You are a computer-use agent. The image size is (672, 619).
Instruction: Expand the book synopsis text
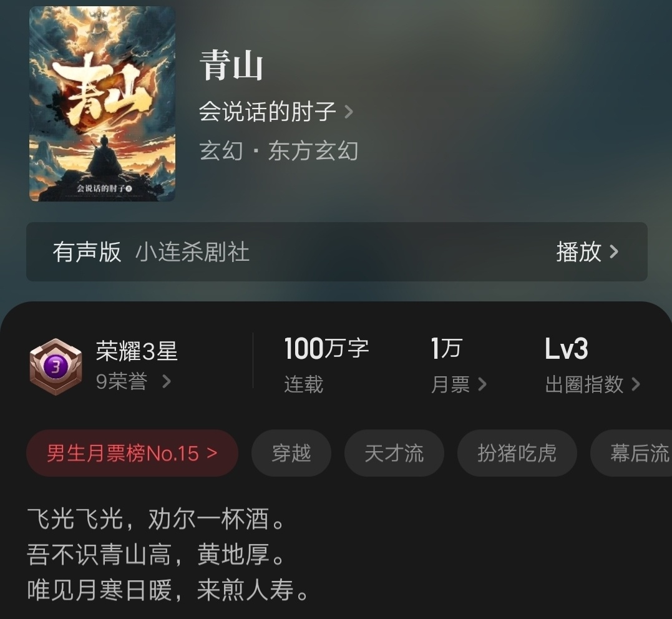(x=168, y=554)
